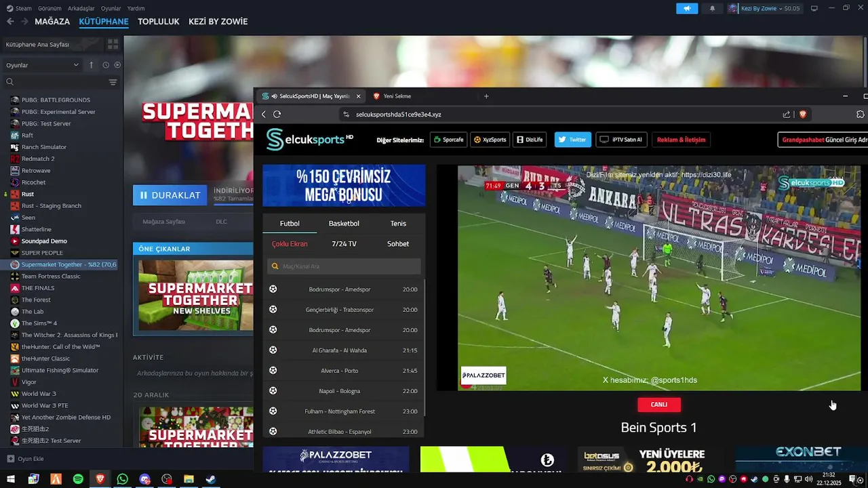Screen dimensions: 868x488
Task: Go back in Steam navigation
Action: pos(10,22)
